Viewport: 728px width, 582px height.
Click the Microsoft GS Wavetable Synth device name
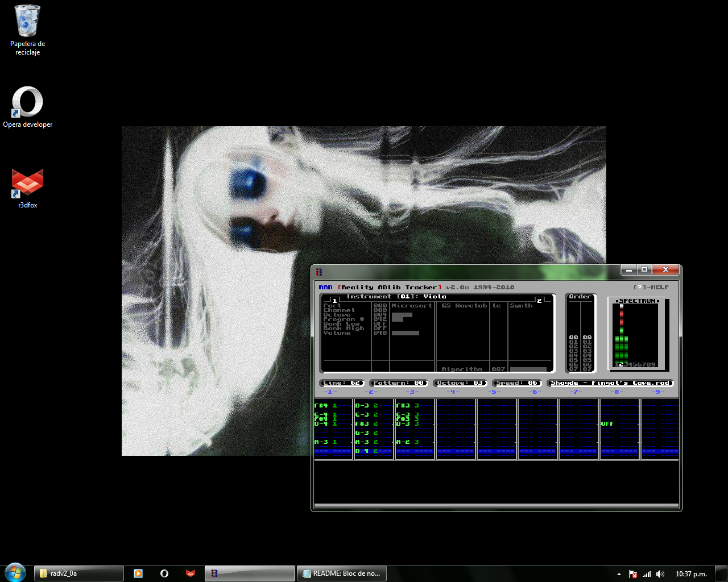[x=462, y=305]
